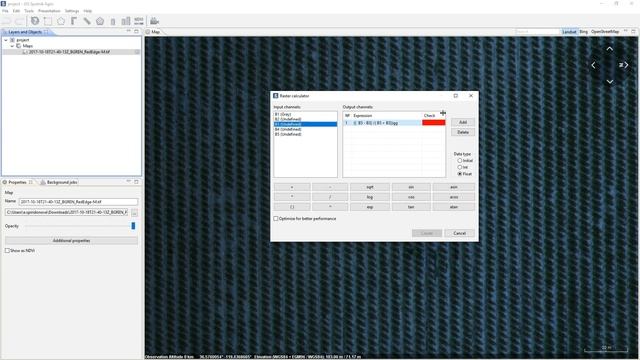
Task: Open Additional properties button
Action: (x=71, y=240)
